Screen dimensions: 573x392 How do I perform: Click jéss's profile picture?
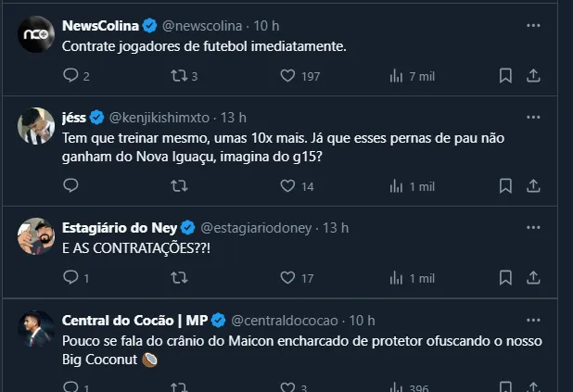tap(35, 126)
